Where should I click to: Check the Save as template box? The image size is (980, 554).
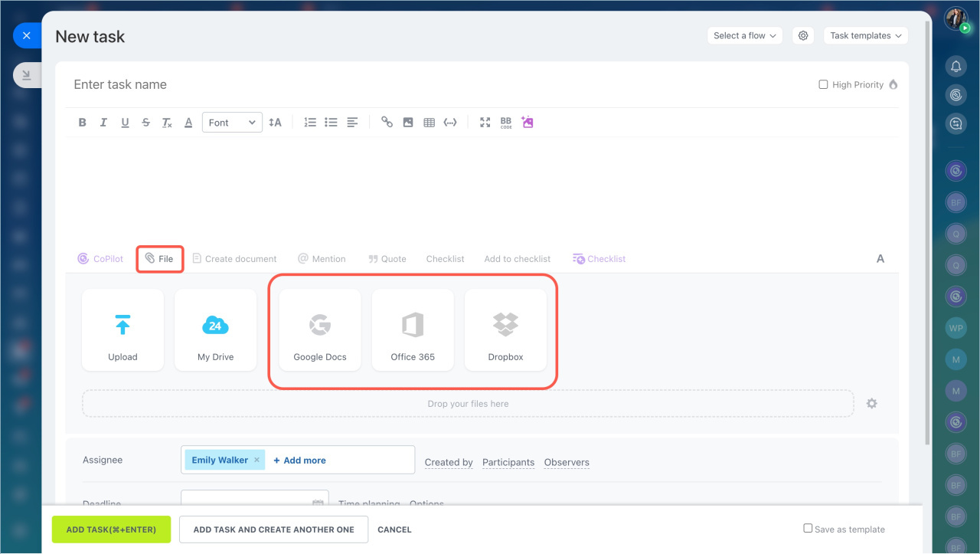pyautogui.click(x=808, y=529)
